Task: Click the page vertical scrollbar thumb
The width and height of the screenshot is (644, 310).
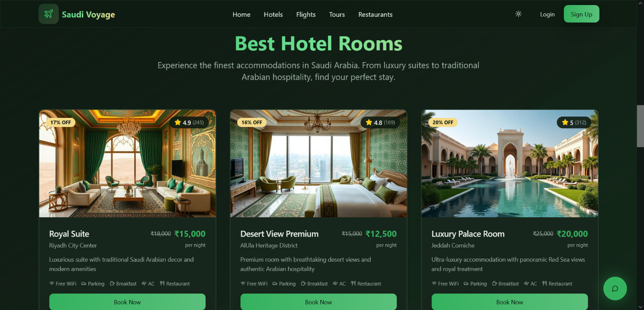Action: 640,126
